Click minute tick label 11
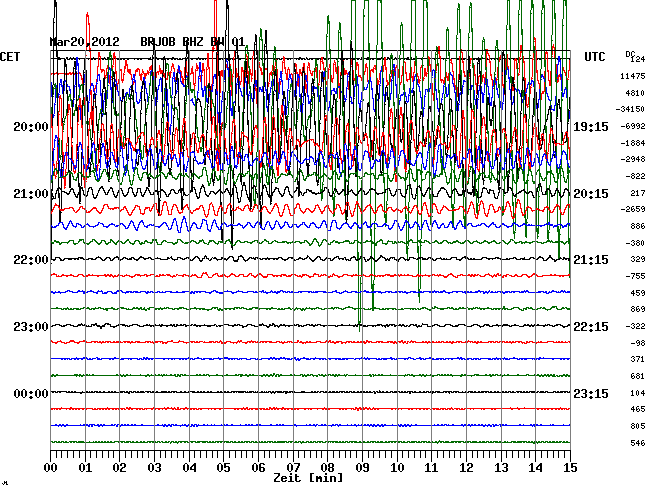 tap(431, 467)
